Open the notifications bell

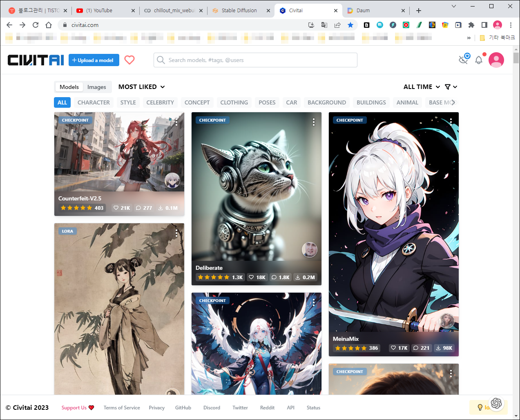(479, 60)
